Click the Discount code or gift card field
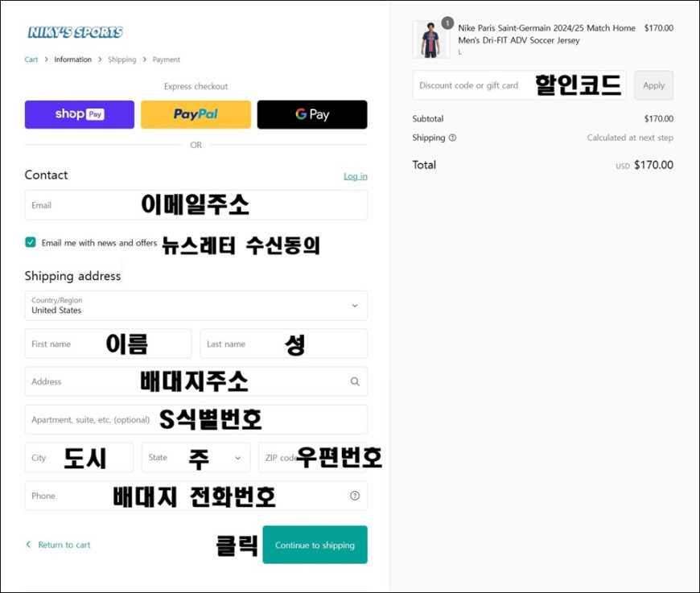Screen dimensions: 700x593 (519, 85)
